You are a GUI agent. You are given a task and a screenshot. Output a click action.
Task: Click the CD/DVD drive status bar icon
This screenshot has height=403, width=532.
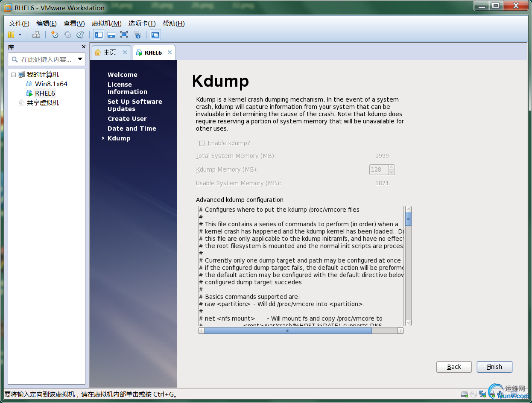coord(474,394)
